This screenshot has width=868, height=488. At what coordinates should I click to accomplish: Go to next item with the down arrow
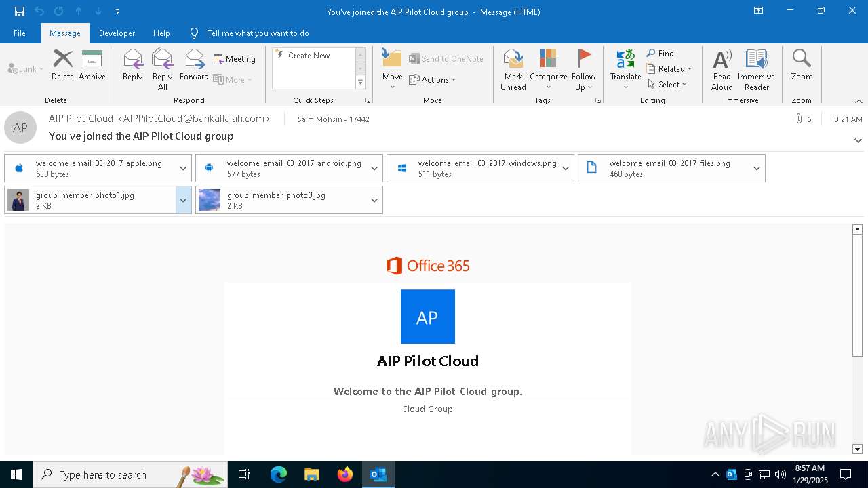(98, 11)
